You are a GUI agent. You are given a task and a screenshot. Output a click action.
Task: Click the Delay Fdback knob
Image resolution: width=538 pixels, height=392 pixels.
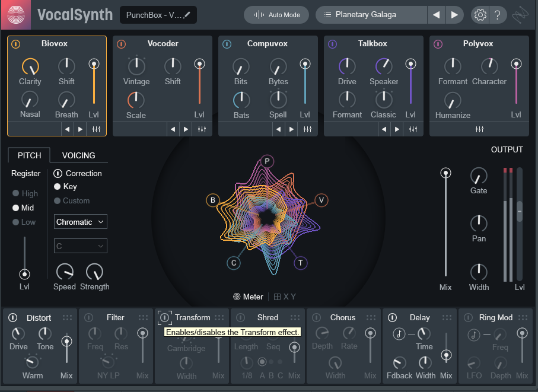[x=399, y=363]
